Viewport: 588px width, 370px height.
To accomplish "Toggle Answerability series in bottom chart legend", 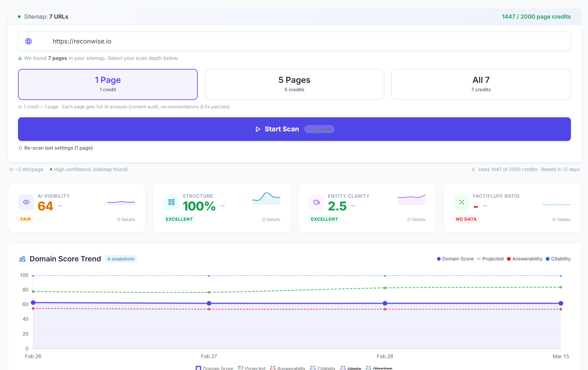I will pos(288,368).
